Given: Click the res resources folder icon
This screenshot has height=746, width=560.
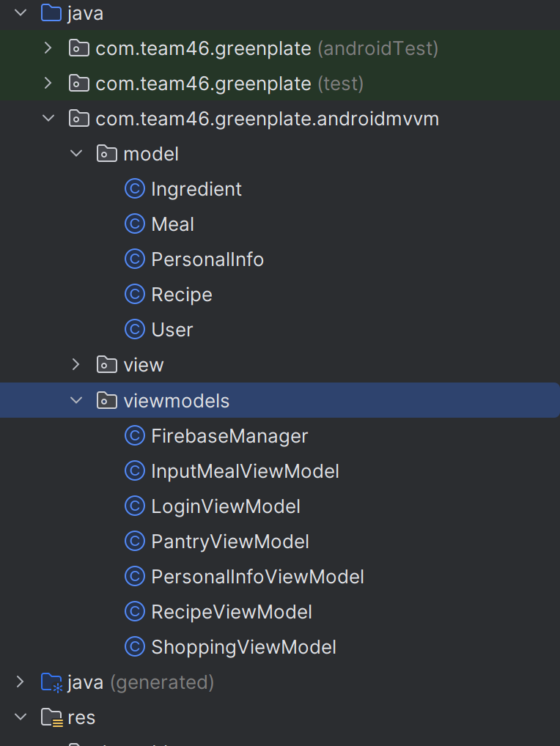Looking at the screenshot, I should pos(51,717).
